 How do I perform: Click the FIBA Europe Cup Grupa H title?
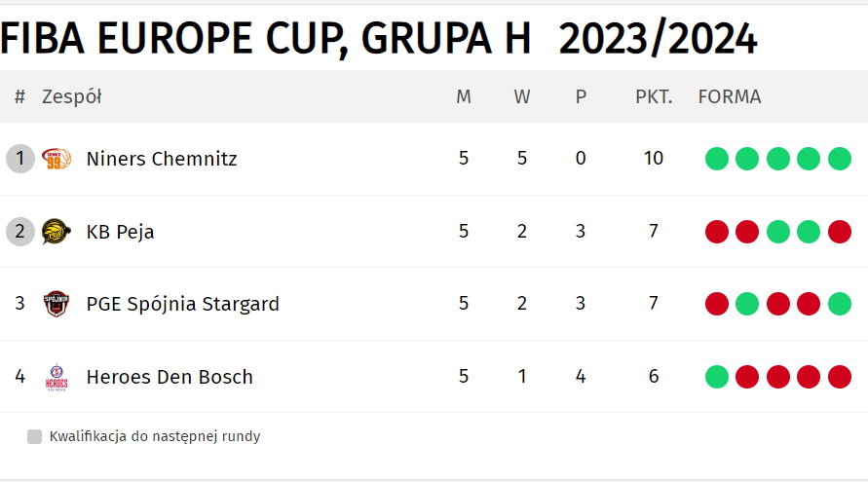tap(378, 39)
